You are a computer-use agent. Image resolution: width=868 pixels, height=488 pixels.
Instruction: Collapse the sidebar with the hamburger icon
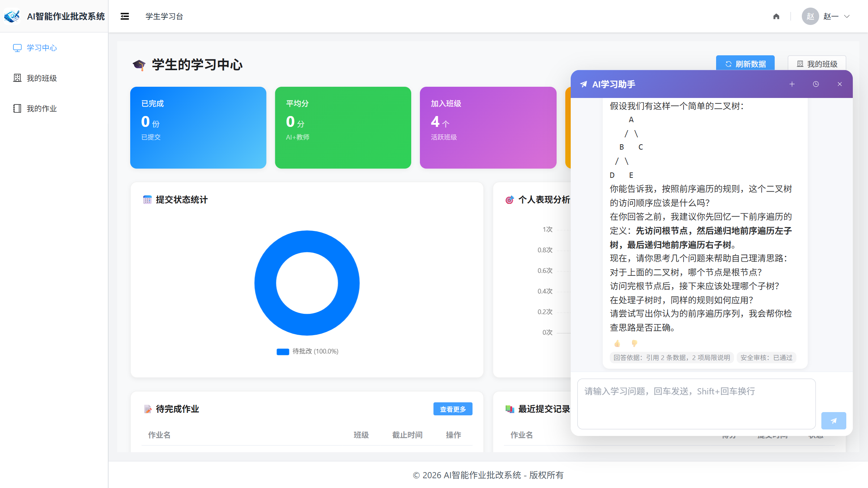click(125, 16)
